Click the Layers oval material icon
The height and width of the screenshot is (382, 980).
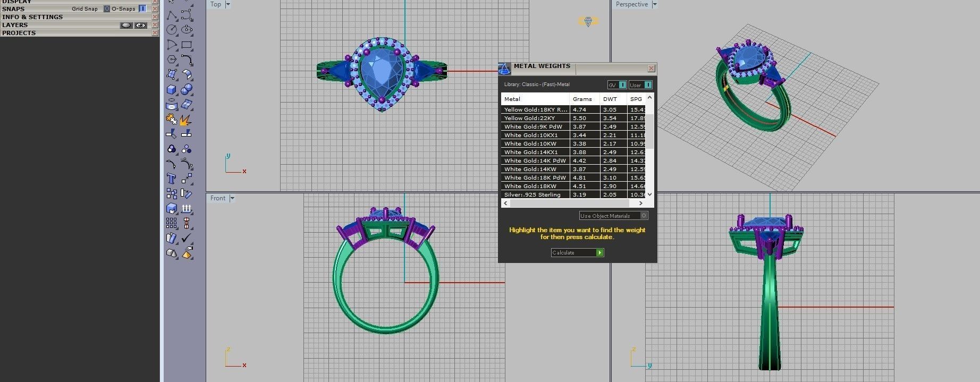(x=126, y=25)
